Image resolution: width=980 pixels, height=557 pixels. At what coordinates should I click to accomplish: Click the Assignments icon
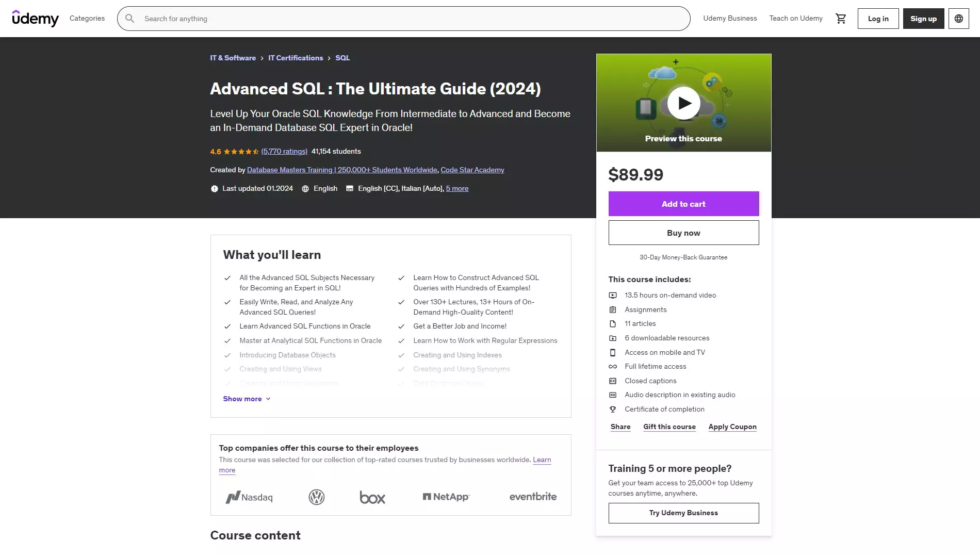point(613,309)
